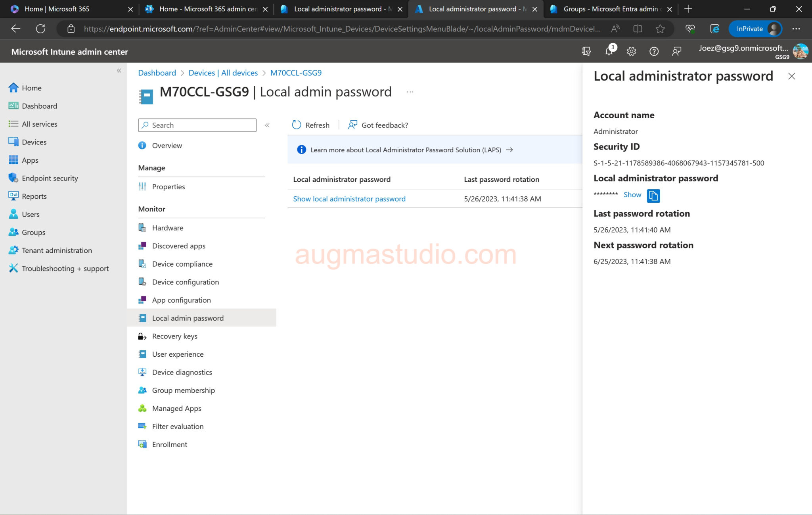Select Devices in the left sidebar
Image resolution: width=812 pixels, height=515 pixels.
tap(34, 142)
